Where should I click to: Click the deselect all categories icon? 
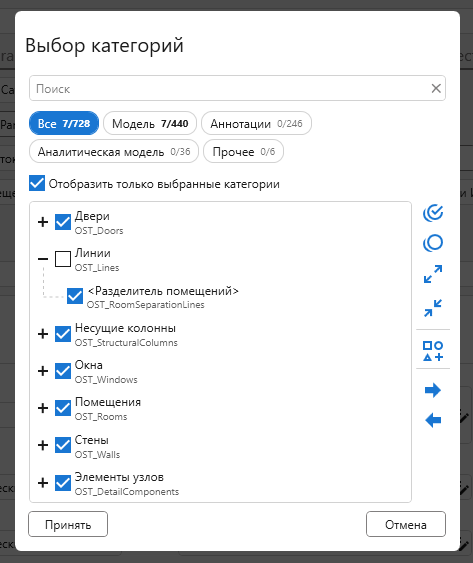click(x=433, y=243)
